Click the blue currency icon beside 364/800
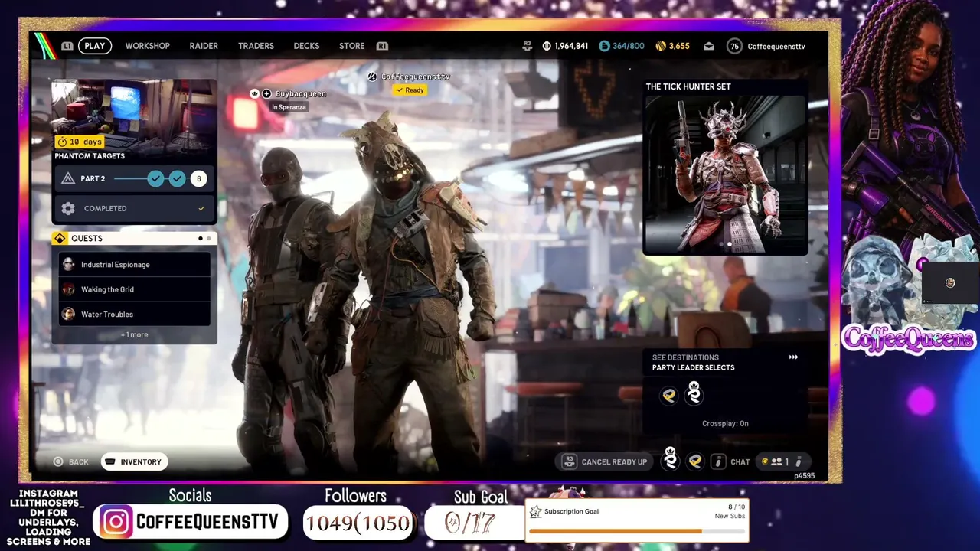 point(604,46)
